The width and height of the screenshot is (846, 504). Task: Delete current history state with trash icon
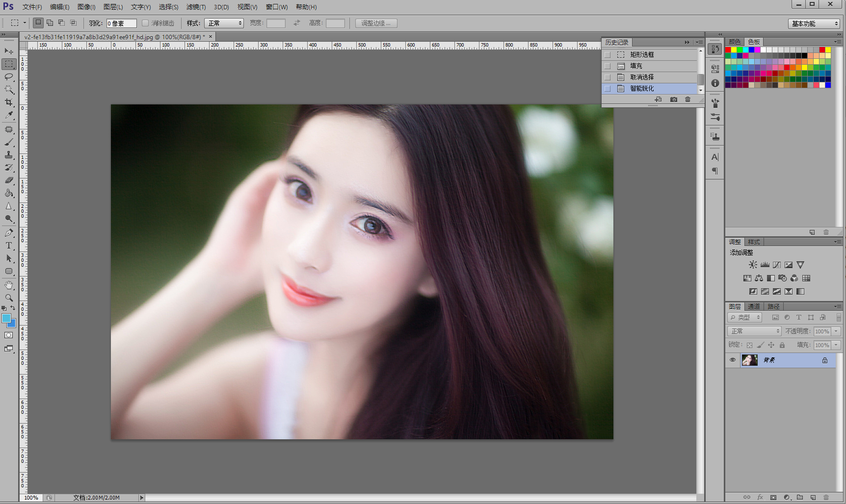click(687, 100)
